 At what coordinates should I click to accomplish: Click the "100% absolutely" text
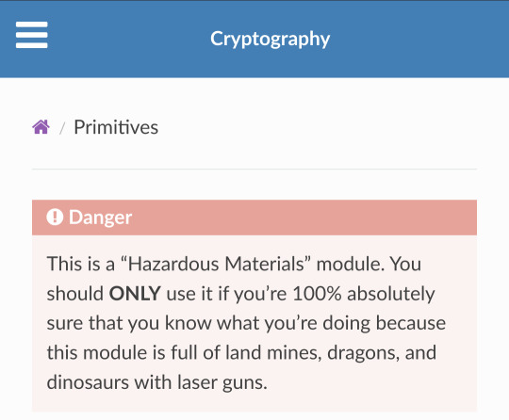(x=363, y=294)
